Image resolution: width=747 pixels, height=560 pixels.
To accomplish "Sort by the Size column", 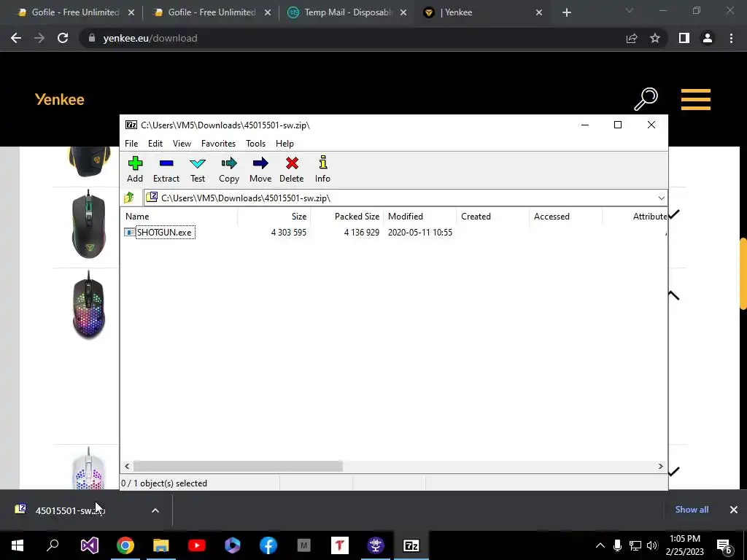I will (274, 216).
